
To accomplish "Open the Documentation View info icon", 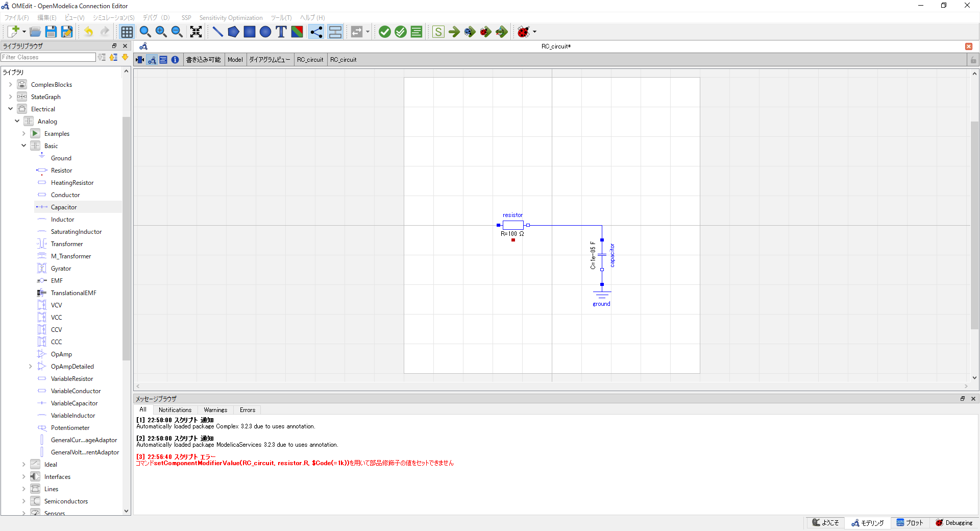I will (175, 60).
